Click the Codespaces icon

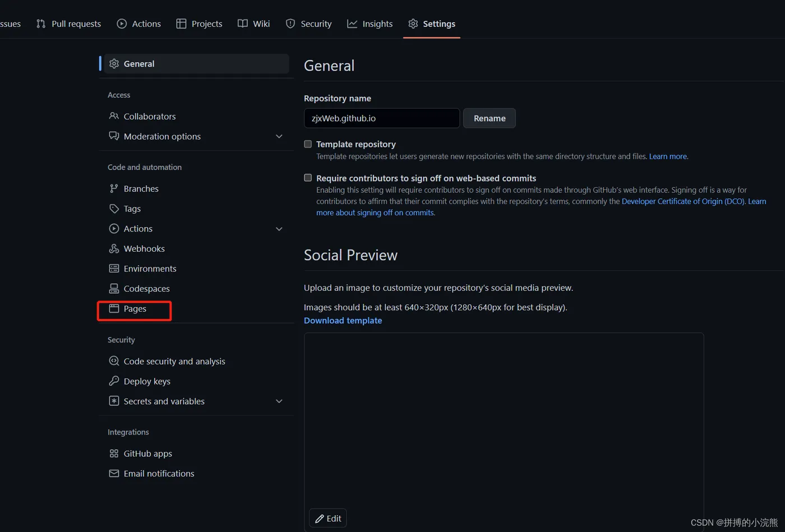[x=114, y=289]
